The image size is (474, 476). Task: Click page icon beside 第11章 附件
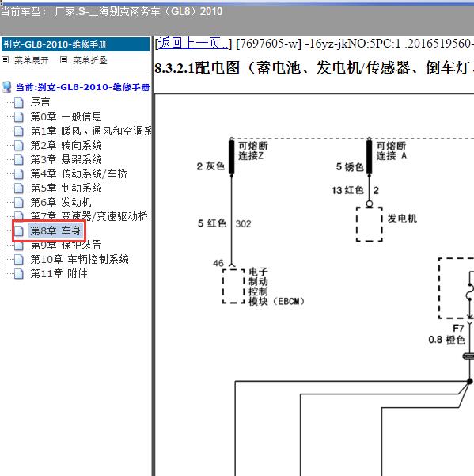tap(19, 274)
